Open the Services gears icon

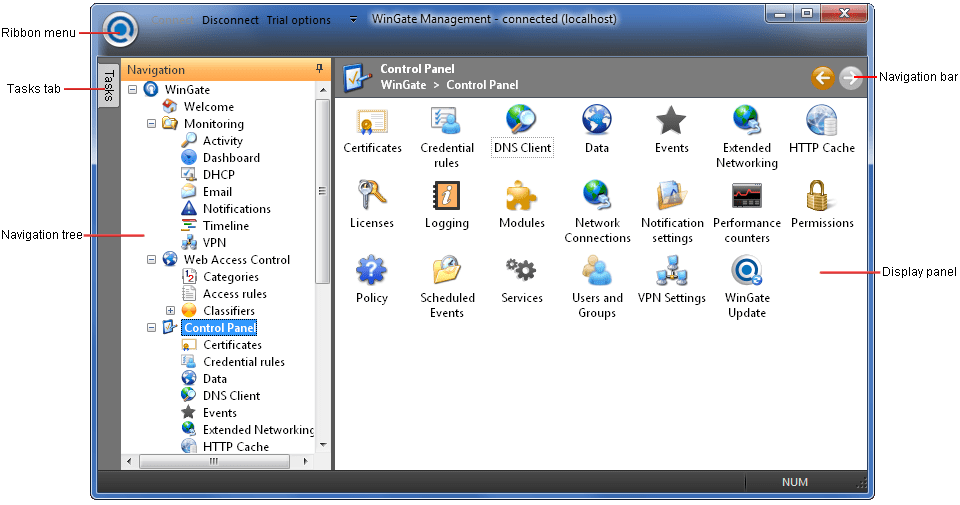521,269
